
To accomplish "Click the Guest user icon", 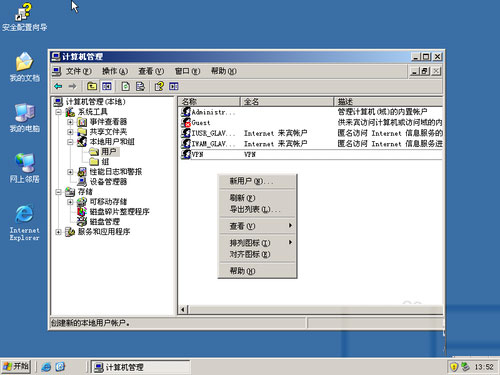I will point(186,123).
